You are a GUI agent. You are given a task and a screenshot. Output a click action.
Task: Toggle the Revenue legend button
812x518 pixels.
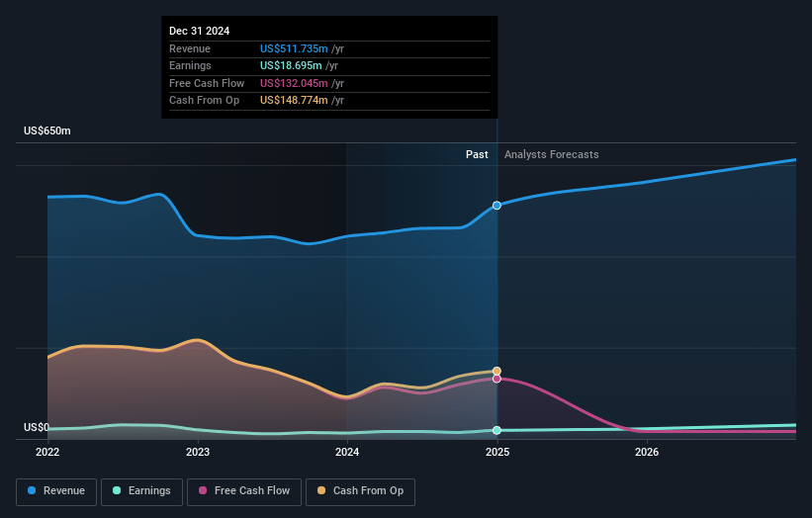(x=56, y=491)
